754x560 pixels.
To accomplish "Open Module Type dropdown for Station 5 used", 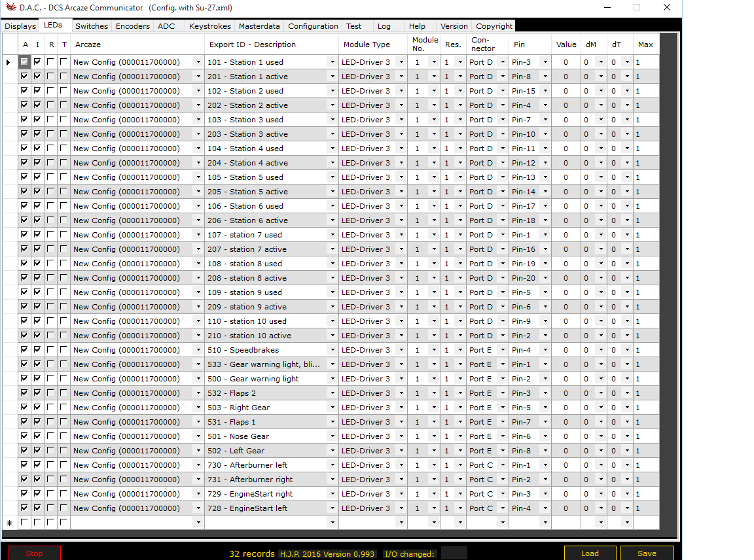I will tap(401, 177).
